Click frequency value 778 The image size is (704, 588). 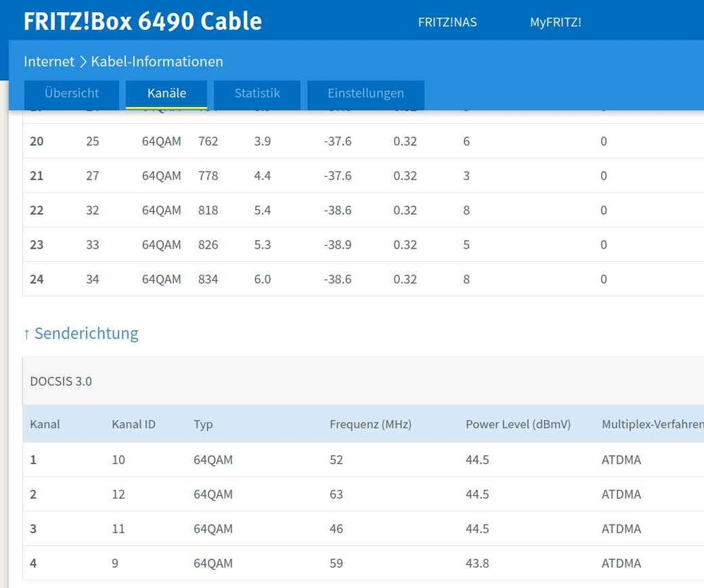[208, 176]
